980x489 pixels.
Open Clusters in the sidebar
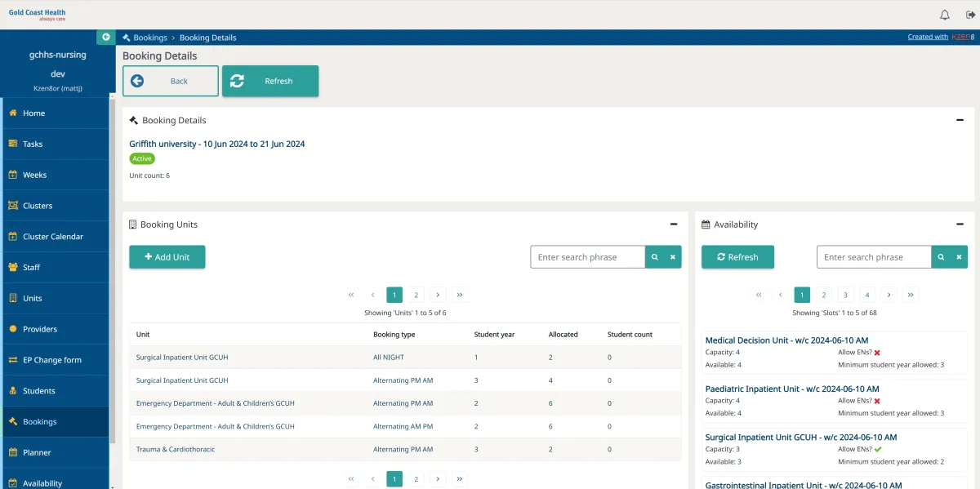pyautogui.click(x=55, y=206)
